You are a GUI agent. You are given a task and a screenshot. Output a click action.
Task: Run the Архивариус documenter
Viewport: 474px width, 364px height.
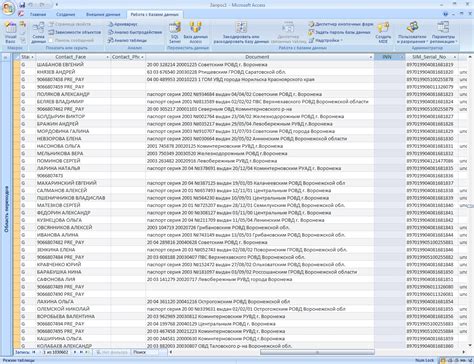[x=123, y=24]
